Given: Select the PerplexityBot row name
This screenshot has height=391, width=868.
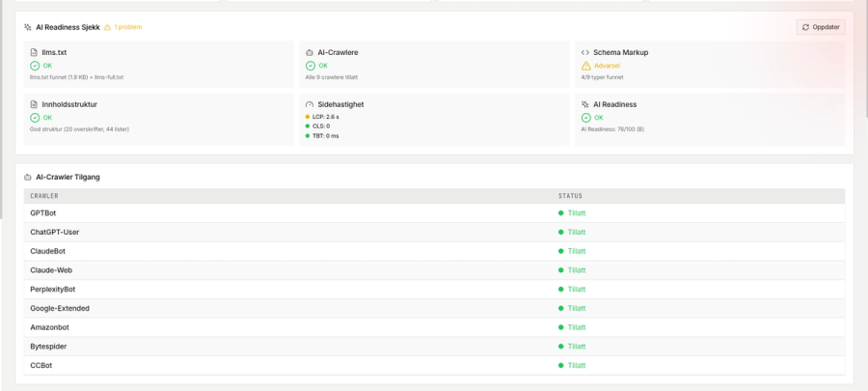Looking at the screenshot, I should coord(53,289).
